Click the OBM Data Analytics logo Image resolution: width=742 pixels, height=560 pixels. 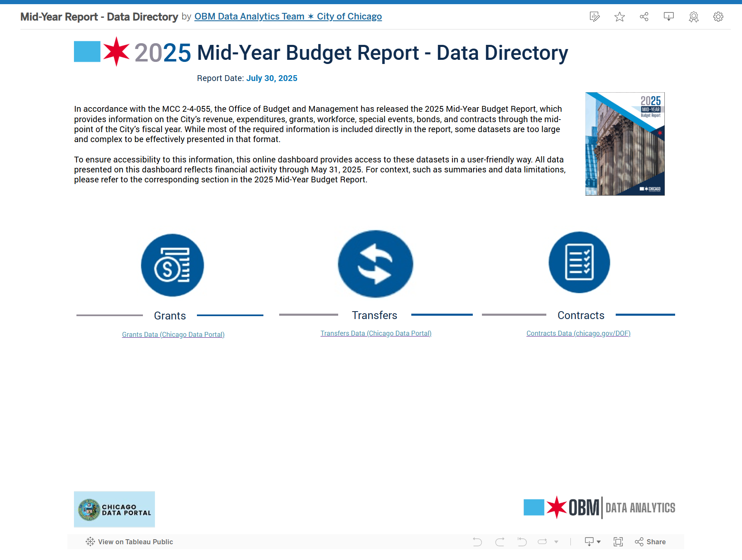click(599, 508)
